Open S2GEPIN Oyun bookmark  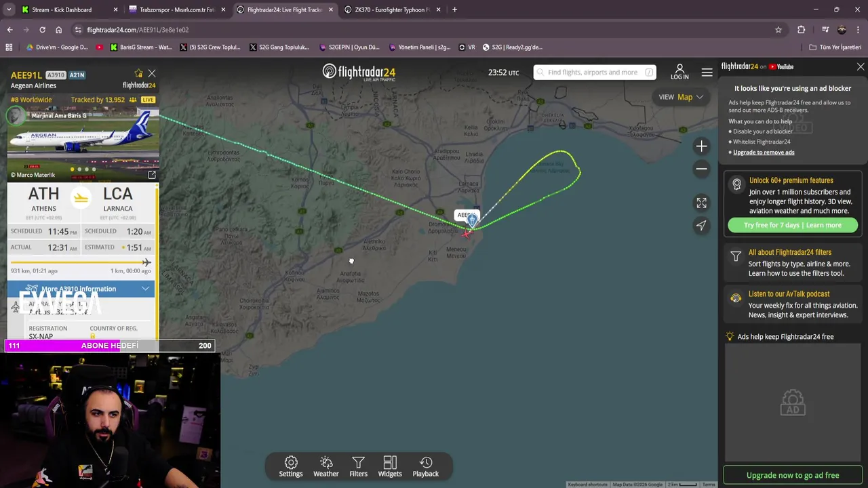coord(348,47)
